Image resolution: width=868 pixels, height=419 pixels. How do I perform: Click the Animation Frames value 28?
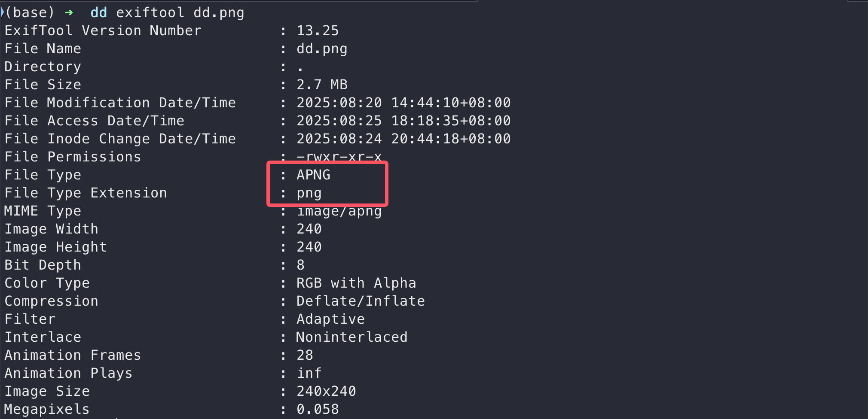tap(305, 355)
